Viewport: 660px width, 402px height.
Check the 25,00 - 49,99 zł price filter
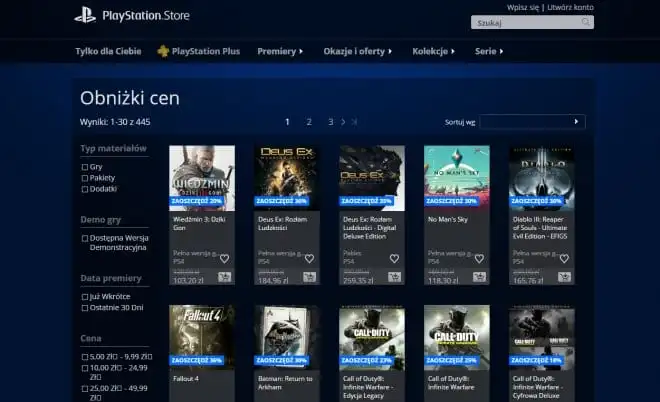[85, 389]
